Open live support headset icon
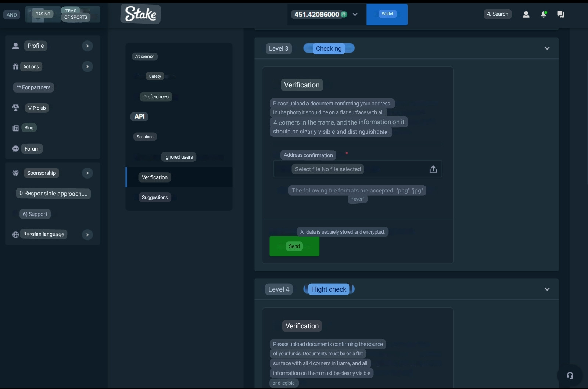 coord(570,375)
